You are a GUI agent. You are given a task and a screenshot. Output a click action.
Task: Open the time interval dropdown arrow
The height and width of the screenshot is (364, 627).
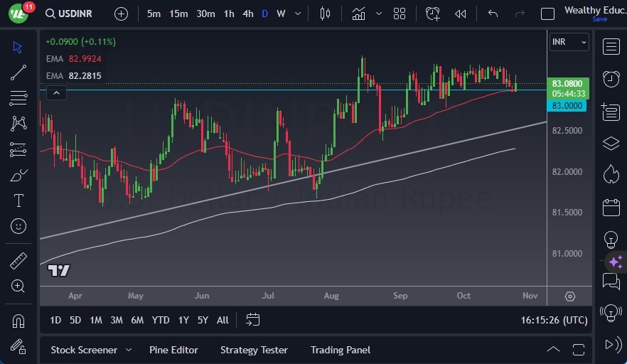point(296,14)
